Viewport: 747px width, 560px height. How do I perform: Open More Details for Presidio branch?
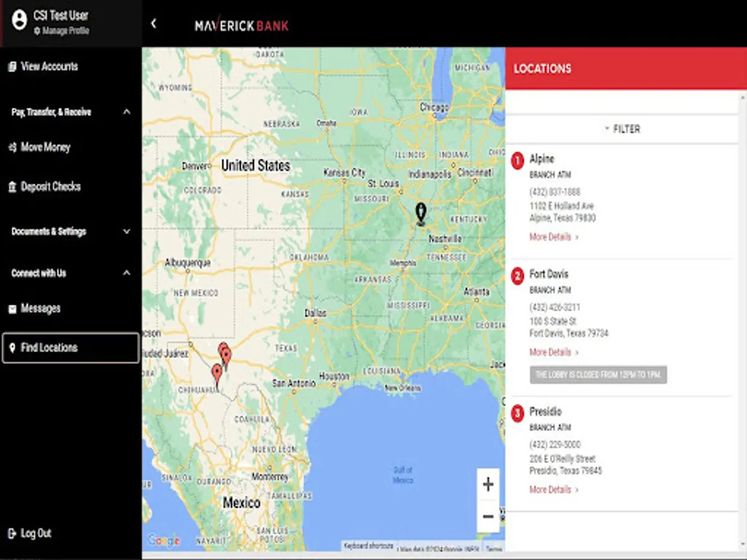552,489
